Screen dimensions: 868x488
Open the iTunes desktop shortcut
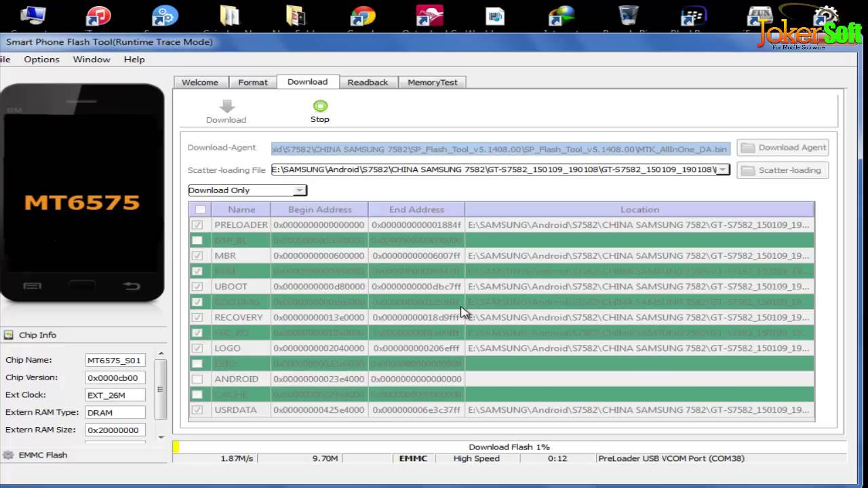pos(99,16)
